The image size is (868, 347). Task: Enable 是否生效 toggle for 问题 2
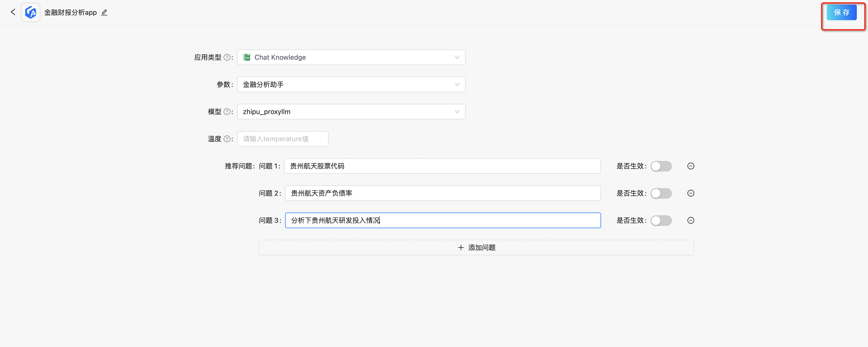661,193
